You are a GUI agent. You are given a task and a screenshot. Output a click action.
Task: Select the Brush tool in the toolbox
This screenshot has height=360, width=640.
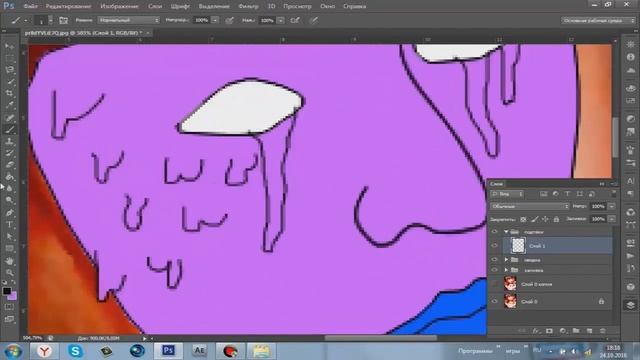point(10,130)
